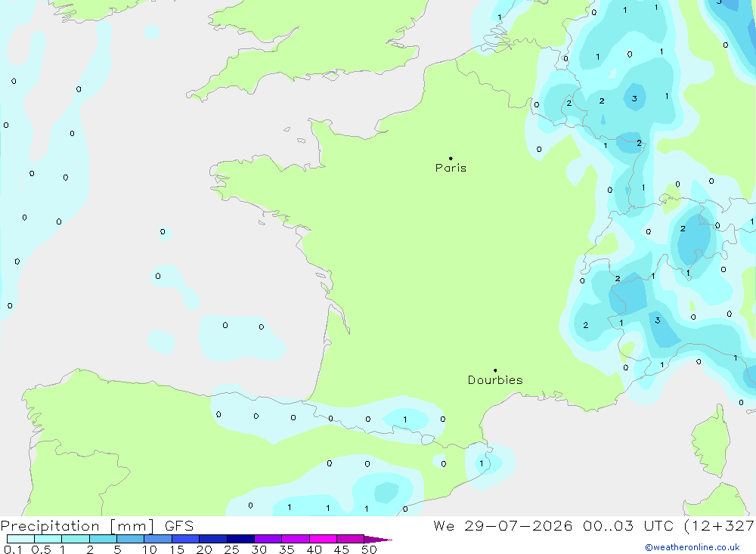Click the '50' legend scale value
Screen dimensions: 756x554
369,549
